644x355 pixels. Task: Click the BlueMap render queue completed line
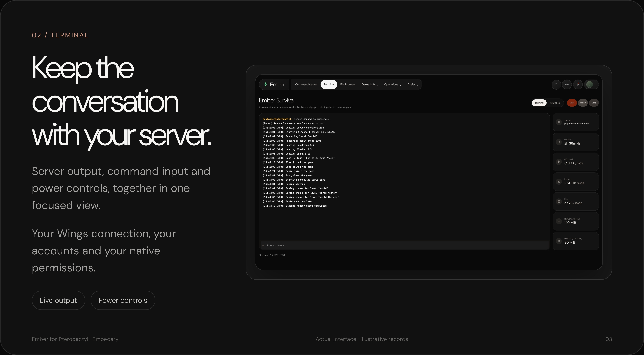point(294,206)
